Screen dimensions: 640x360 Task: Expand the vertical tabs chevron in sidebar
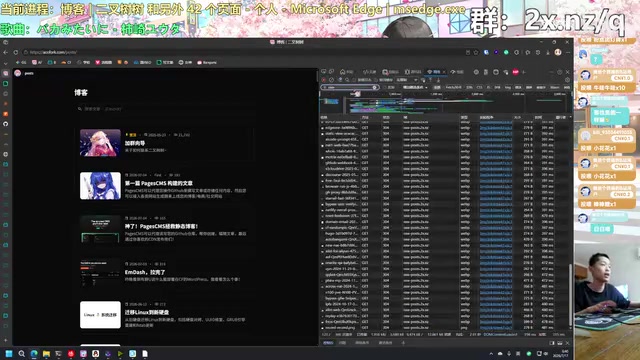(x=5, y=64)
